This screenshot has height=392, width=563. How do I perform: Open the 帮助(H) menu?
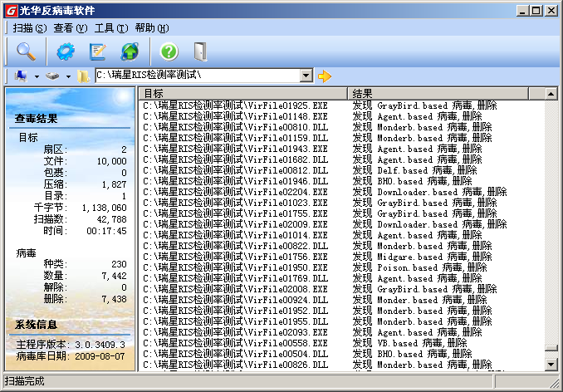(x=150, y=28)
